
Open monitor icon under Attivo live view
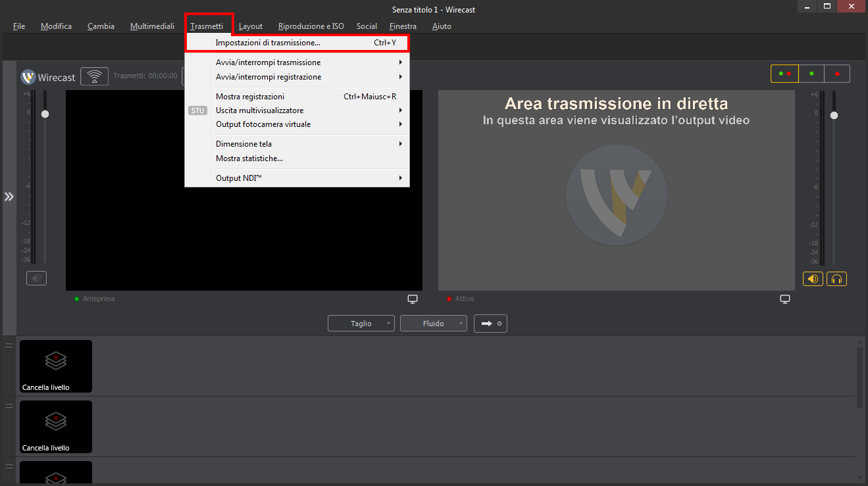(785, 299)
